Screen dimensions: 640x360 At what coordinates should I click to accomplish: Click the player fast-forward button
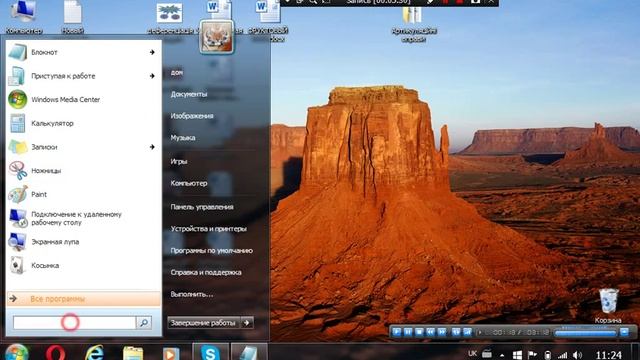pyautogui.click(x=442, y=332)
